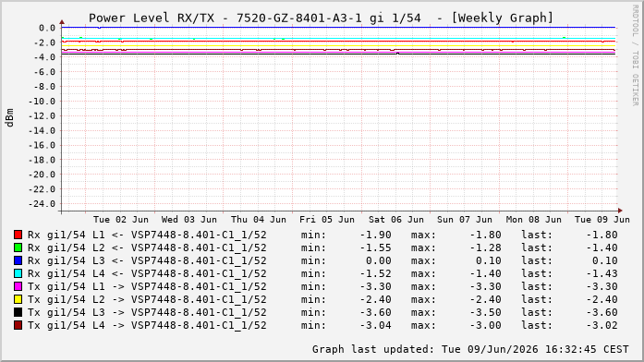Click the cyan Rx L4 legend swatch
The height and width of the screenshot is (362, 644).
(x=18, y=273)
